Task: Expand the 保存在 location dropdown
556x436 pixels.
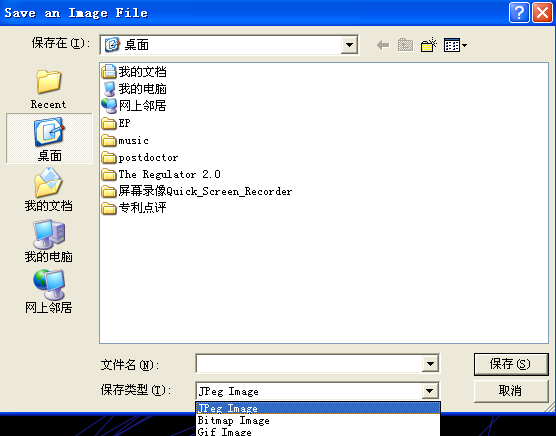Action: [349, 45]
